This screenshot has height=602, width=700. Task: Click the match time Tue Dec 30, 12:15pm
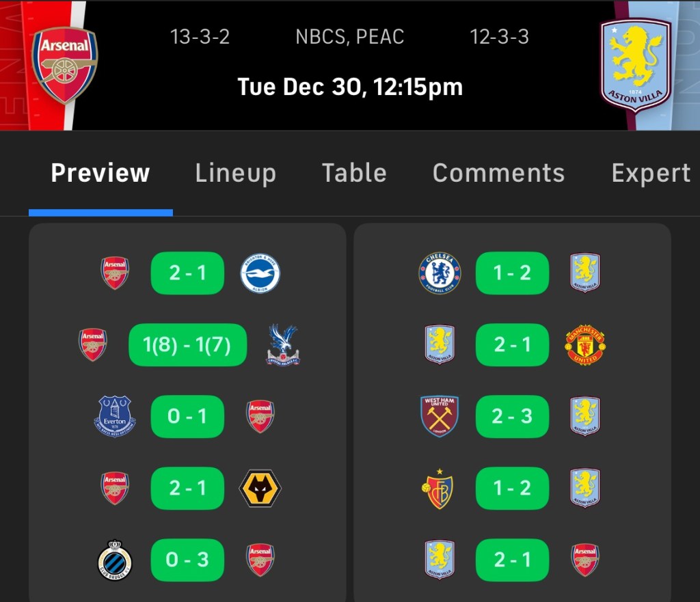coord(350,87)
